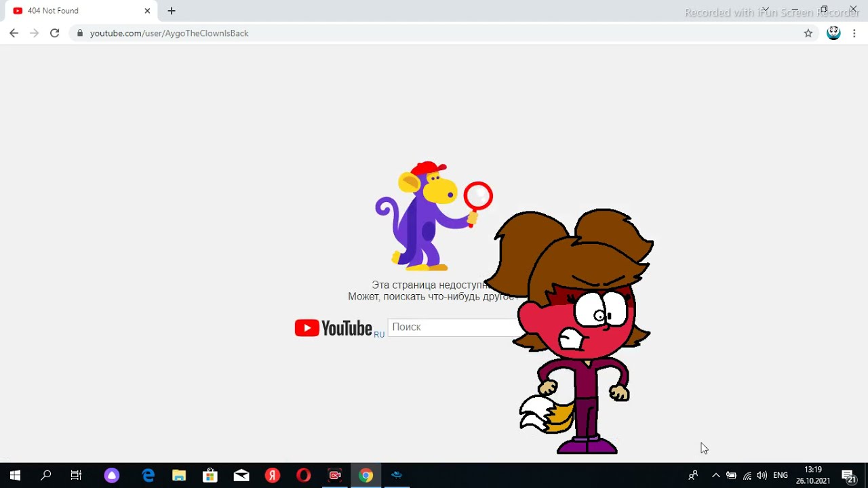Bookmark this page with star icon
This screenshot has width=868, height=488.
808,33
